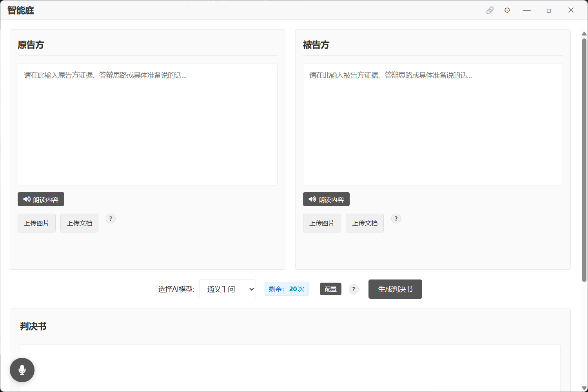Viewport: 588px width, 392px height.
Task: Click the scrollbar up arrow
Action: tap(584, 33)
